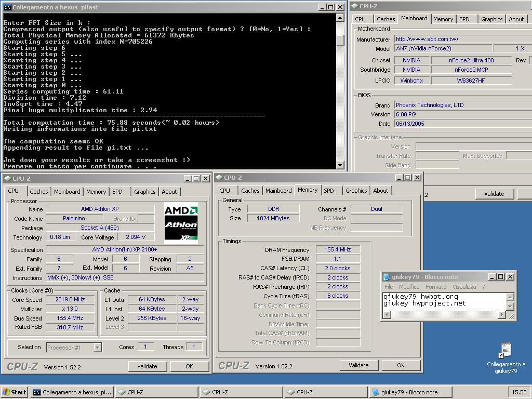
Task: Click the nForce2 Ultra 400 chipset field
Action: 471,60
